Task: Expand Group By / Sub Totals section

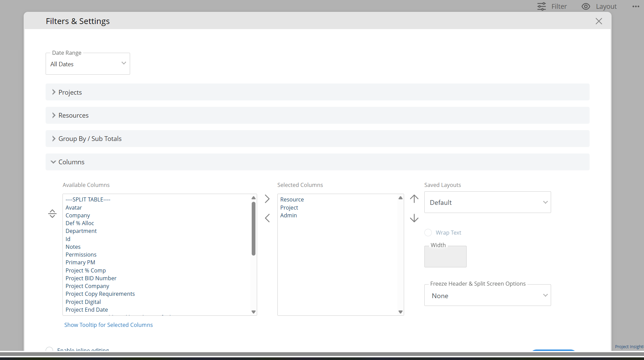Action: [318, 139]
